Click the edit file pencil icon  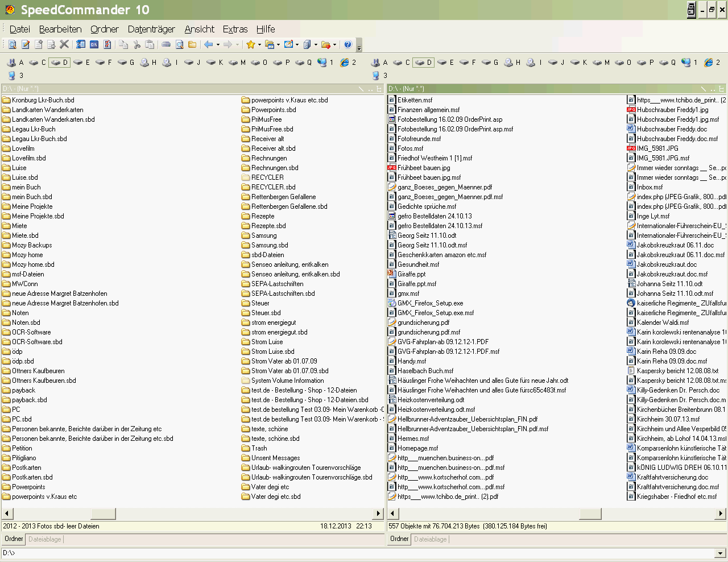tap(26, 44)
